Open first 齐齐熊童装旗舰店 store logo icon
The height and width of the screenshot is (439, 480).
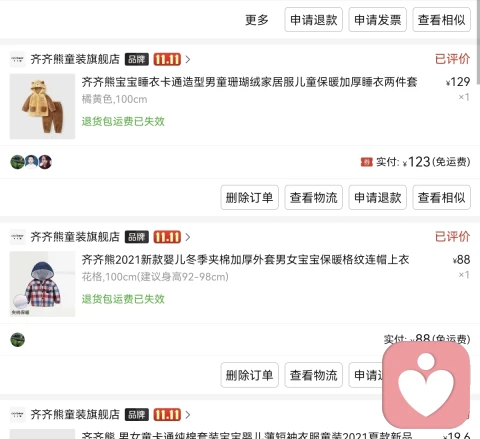point(17,59)
